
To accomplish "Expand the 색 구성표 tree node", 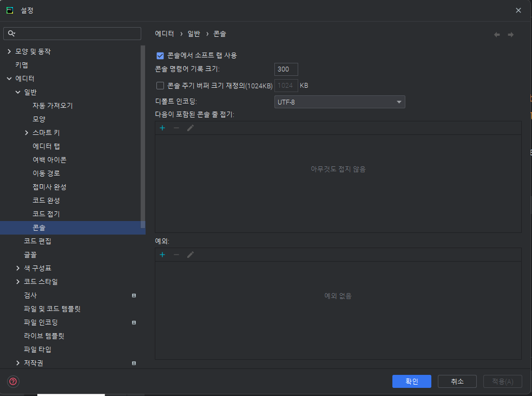I will [x=18, y=268].
